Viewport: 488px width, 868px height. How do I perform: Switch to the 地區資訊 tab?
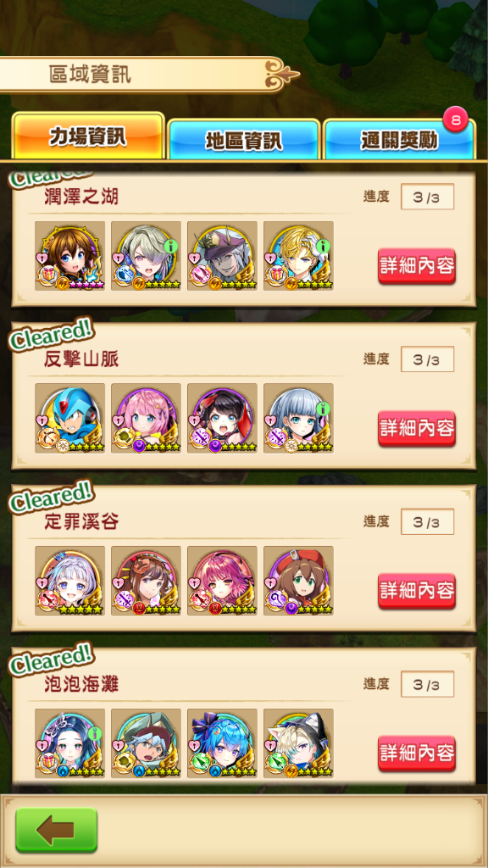pyautogui.click(x=244, y=141)
